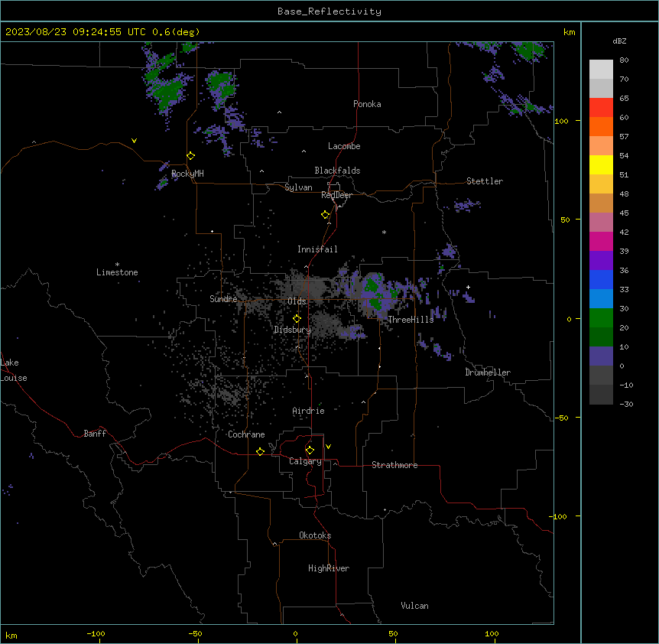Click the Didsbury town label
Viewport: 659px width, 644px height.
[x=293, y=330]
